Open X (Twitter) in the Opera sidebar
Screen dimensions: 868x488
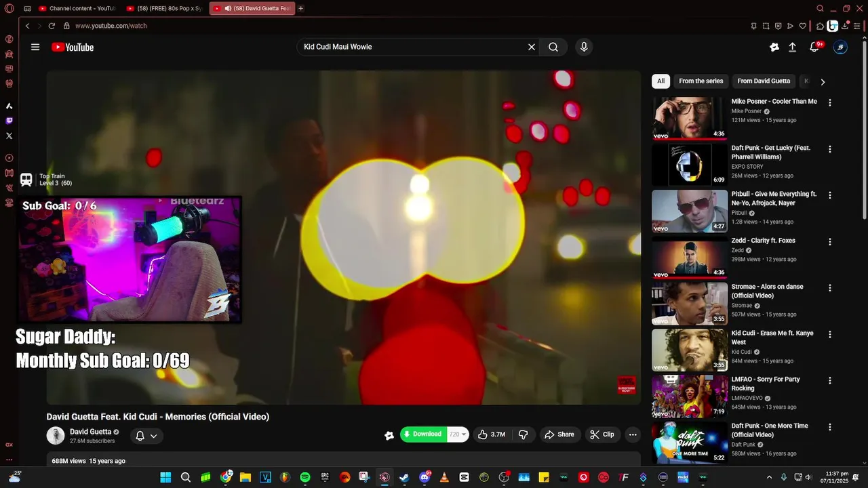tap(9, 136)
